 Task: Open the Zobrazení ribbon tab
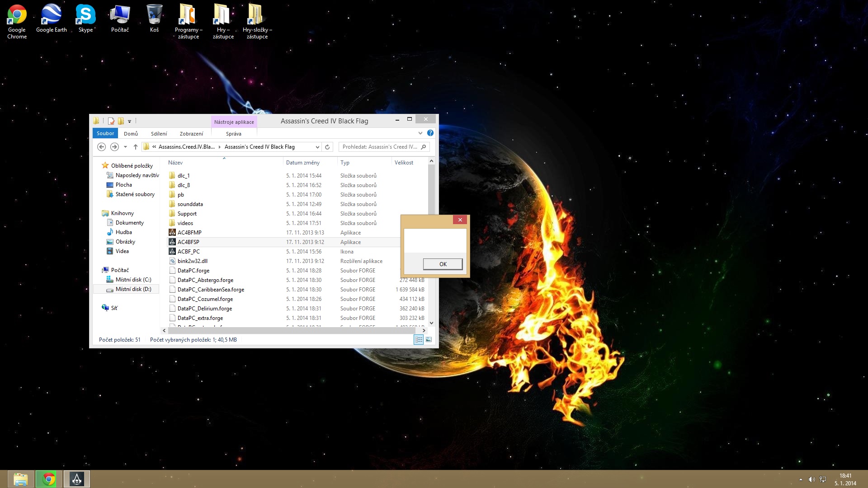(191, 134)
